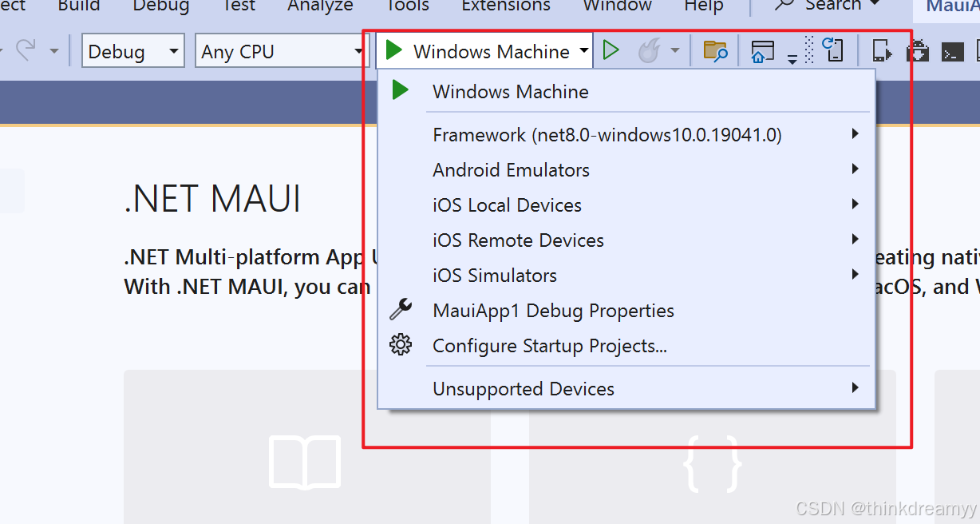980x524 pixels.
Task: Click the green Start Without Debugging outline arrow
Action: pos(611,51)
